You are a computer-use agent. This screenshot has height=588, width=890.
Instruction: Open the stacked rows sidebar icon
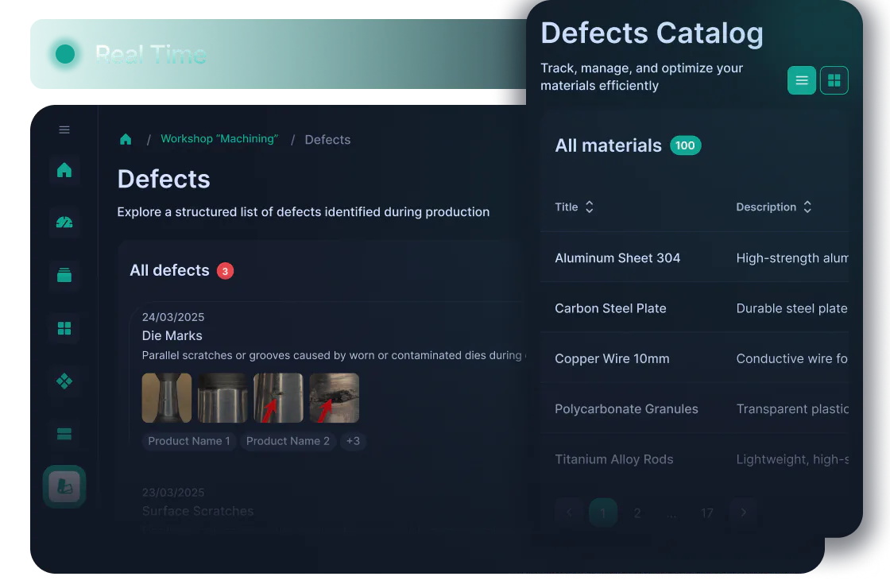pyautogui.click(x=64, y=434)
